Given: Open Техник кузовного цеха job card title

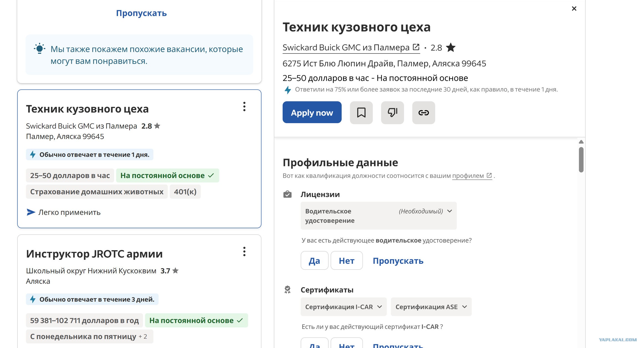Looking at the screenshot, I should 87,109.
